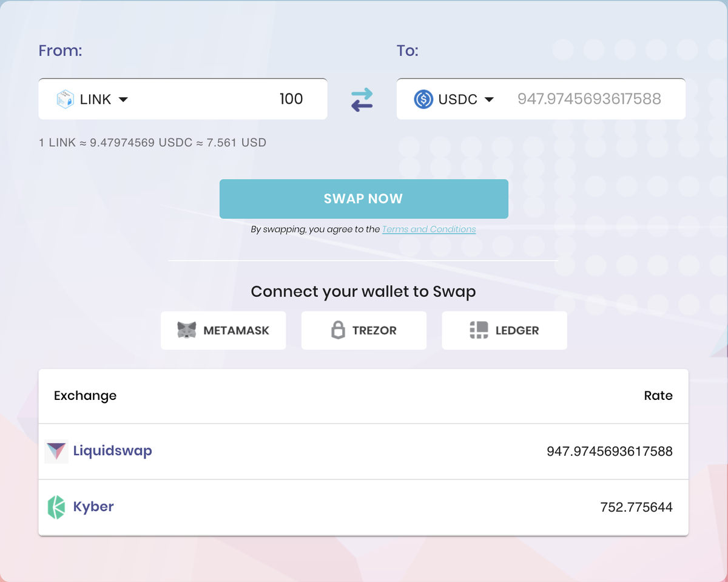
Task: Click the SWAP NOW button
Action: (x=364, y=198)
